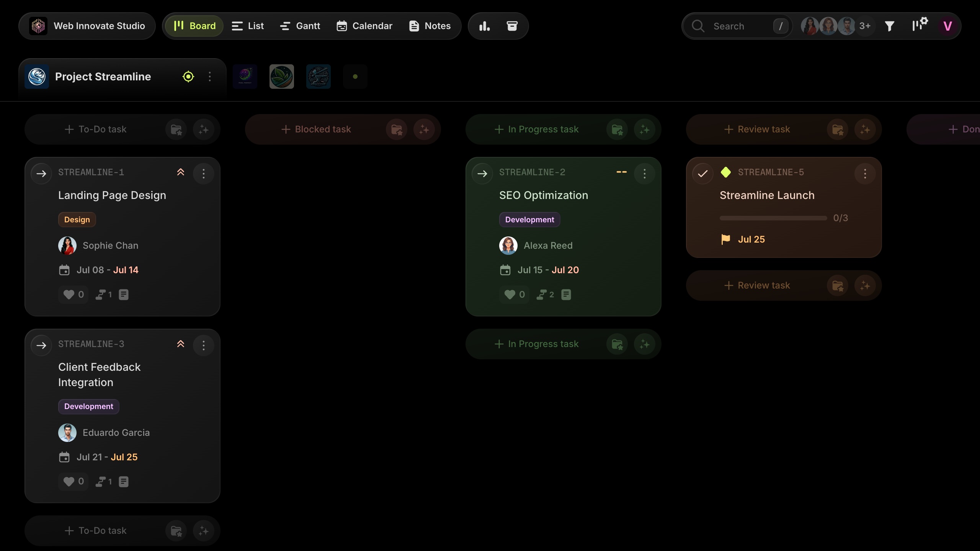
Task: Click top To-Do AI sparkle icon
Action: click(204, 130)
